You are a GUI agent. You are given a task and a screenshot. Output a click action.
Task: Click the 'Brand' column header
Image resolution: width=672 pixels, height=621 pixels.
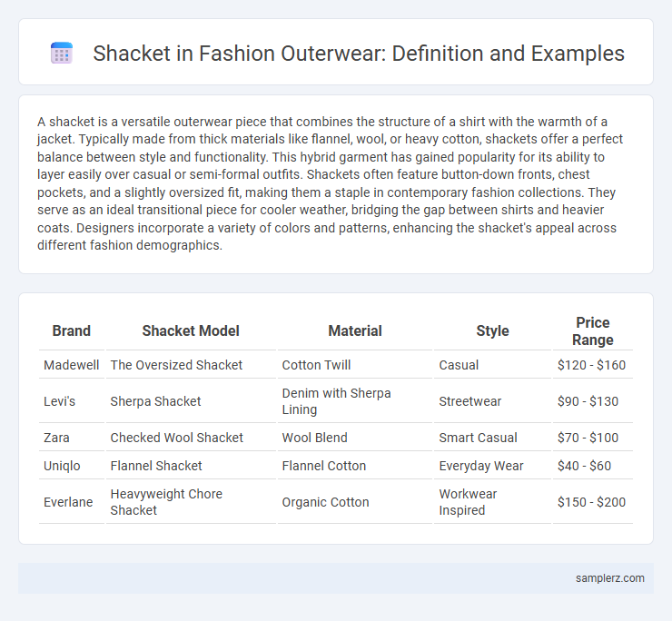(71, 330)
